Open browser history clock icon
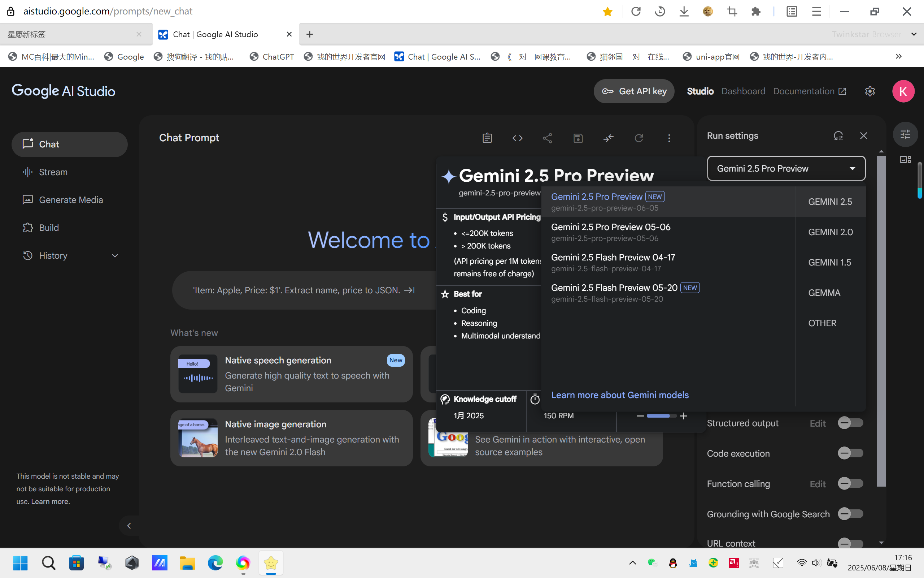924x578 pixels. [x=660, y=12]
